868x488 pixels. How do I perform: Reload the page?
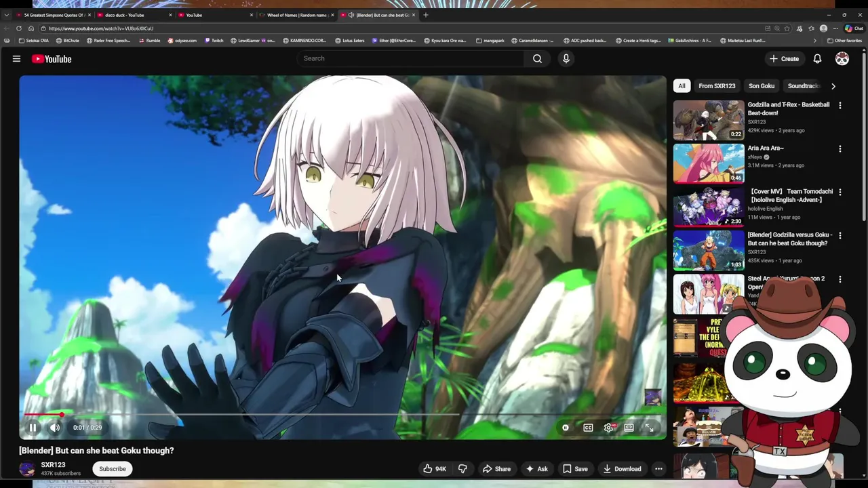pos(19,28)
